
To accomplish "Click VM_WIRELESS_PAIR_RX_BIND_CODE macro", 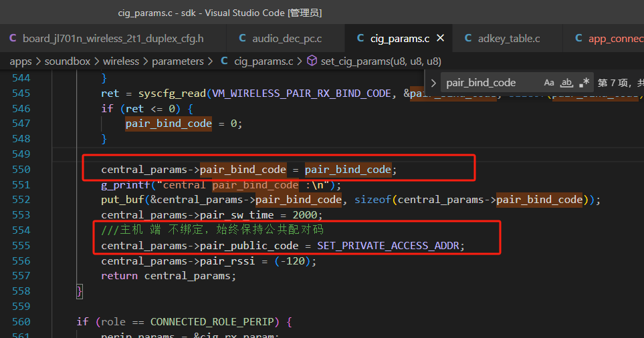I will (x=302, y=94).
